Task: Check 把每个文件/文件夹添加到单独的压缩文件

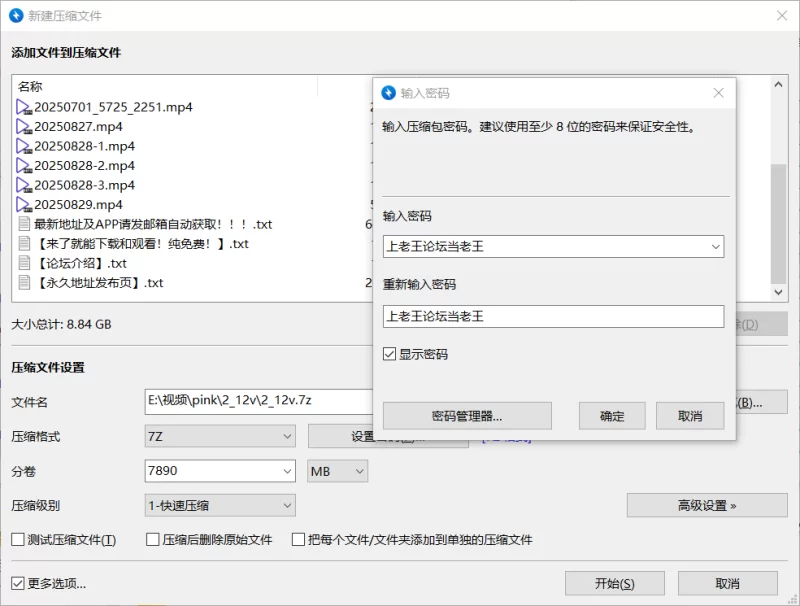Action: tap(298, 540)
